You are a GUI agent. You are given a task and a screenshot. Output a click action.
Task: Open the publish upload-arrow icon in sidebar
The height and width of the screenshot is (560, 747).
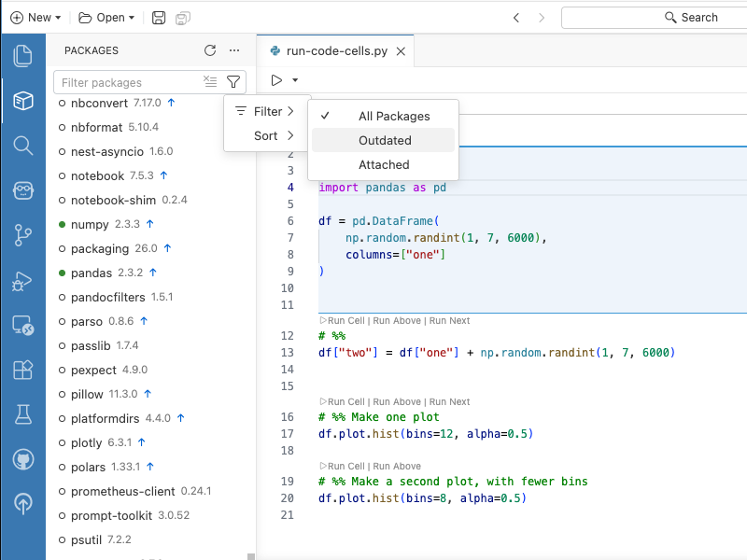click(x=22, y=503)
